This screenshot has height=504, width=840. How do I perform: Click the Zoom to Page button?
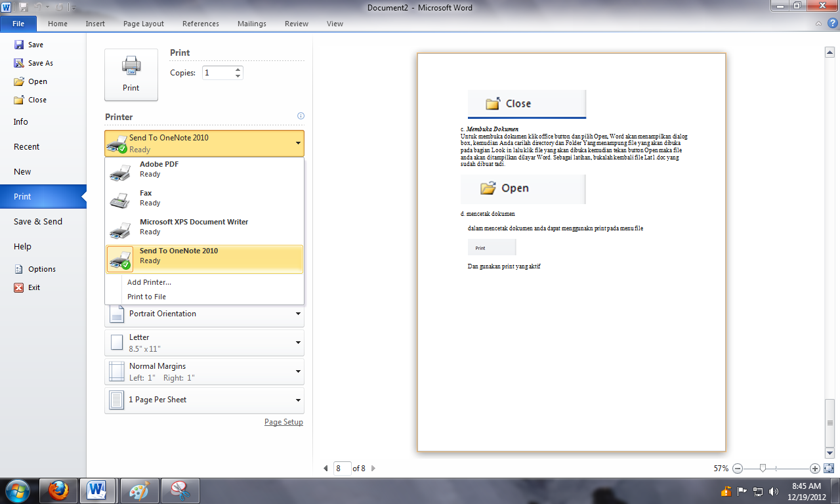(828, 469)
